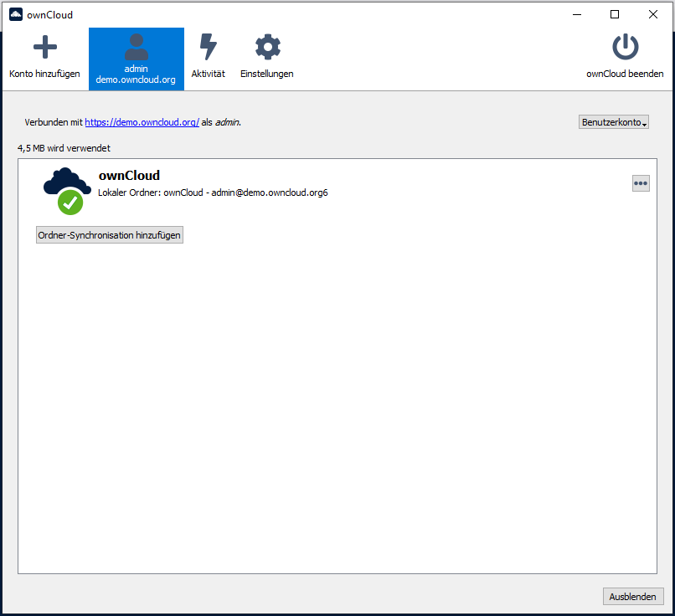The width and height of the screenshot is (675, 616).
Task: Click the green sync status checkmark cloud
Action: (69, 203)
